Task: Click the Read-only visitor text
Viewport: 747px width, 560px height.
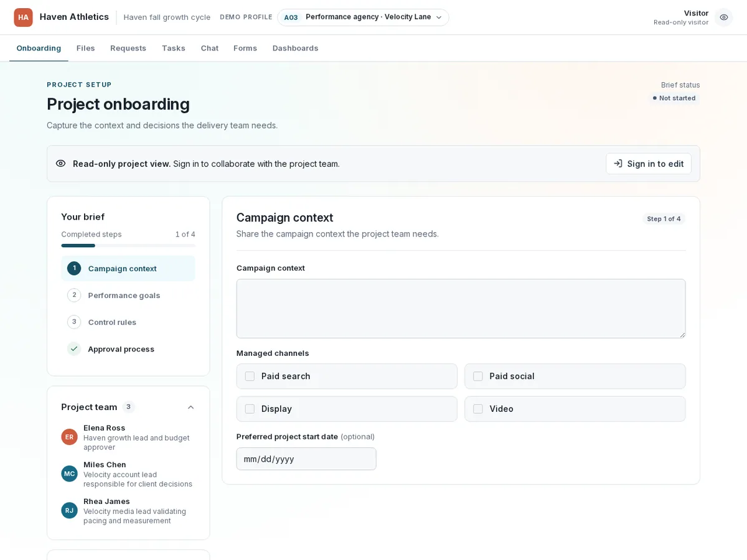Action: pyautogui.click(x=681, y=22)
